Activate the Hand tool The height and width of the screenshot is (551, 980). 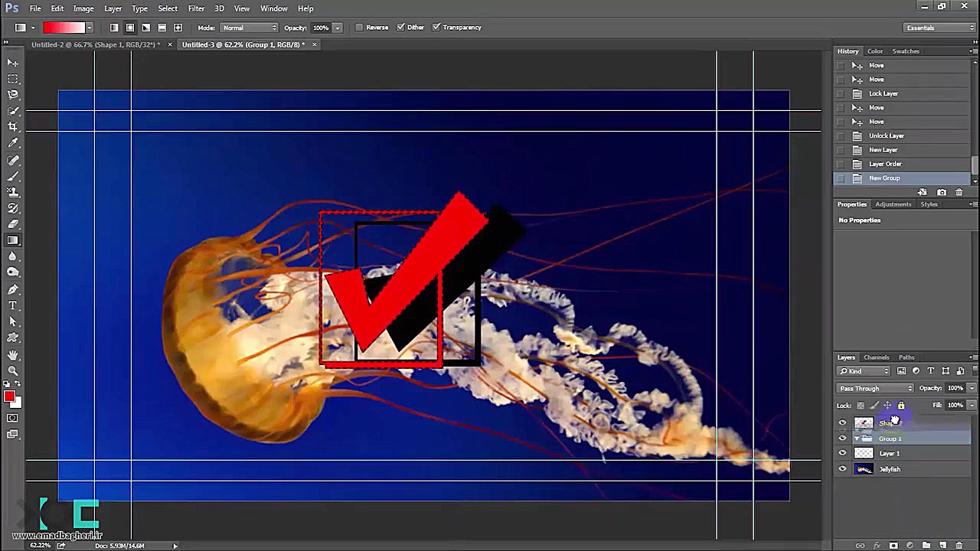point(13,355)
